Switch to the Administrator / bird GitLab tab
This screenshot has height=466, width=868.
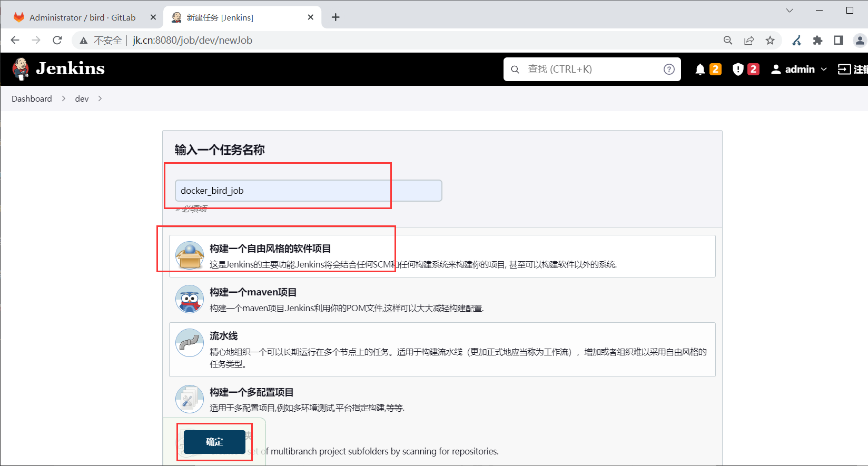[85, 17]
